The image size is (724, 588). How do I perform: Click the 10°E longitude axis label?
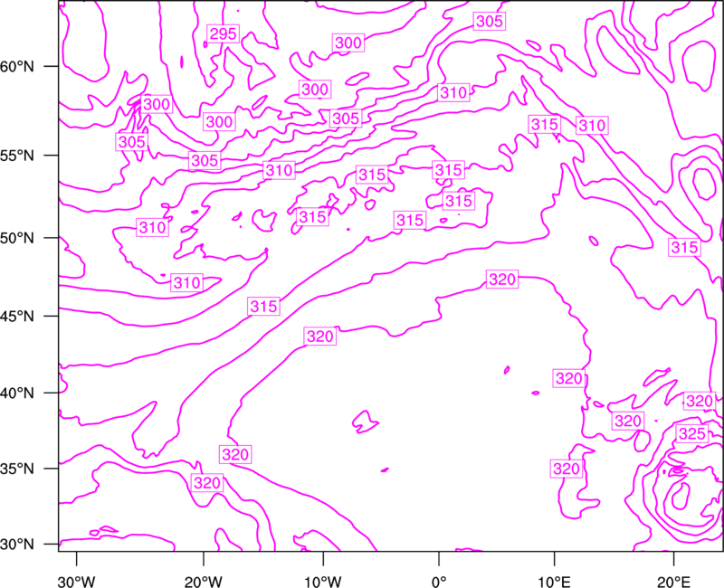point(554,582)
